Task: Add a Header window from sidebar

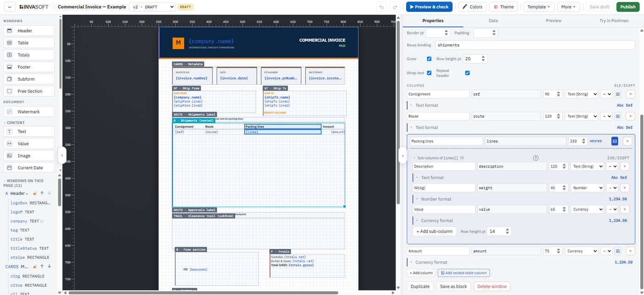Action: (x=29, y=31)
